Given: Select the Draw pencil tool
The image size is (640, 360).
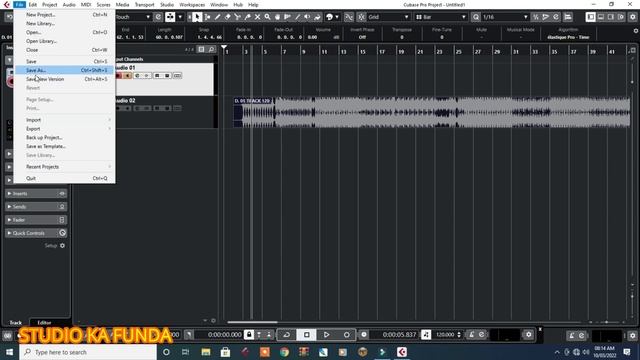Looking at the screenshot, I should coord(218,17).
